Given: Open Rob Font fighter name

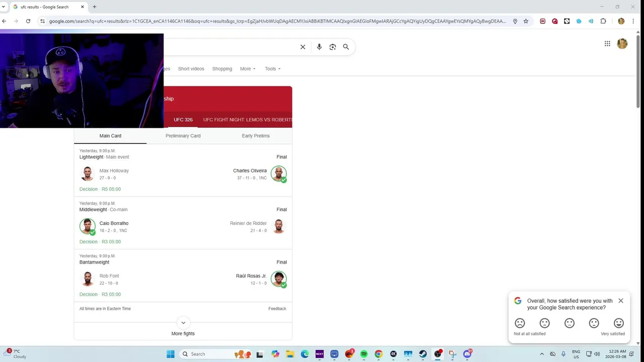Looking at the screenshot, I should coord(109,276).
